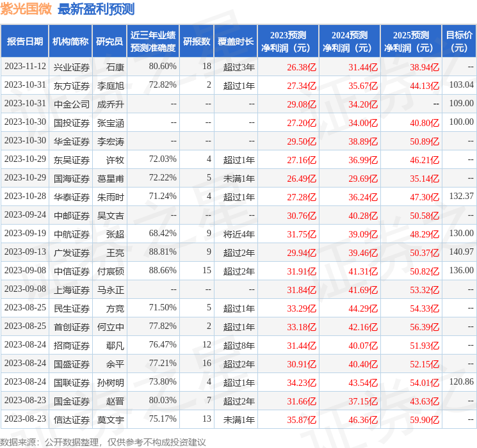
Task: Select the date cell 2023-11-12
Action: tap(25, 67)
